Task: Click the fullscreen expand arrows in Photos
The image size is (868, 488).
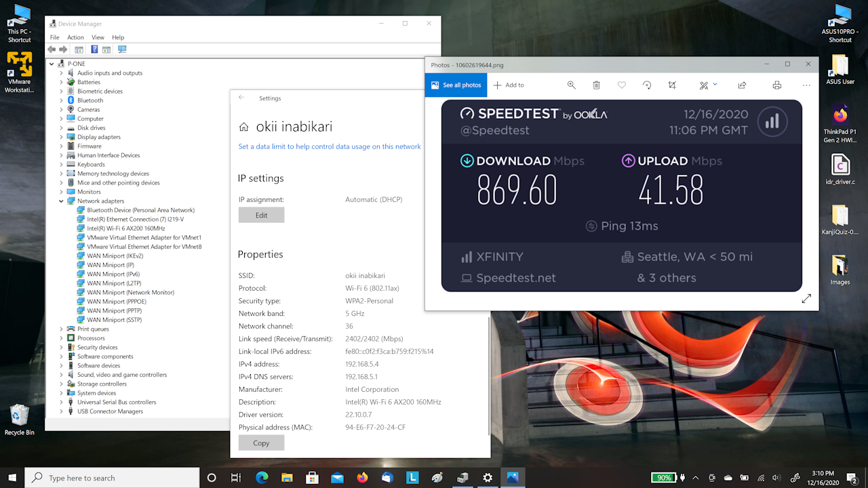Action: point(806,299)
